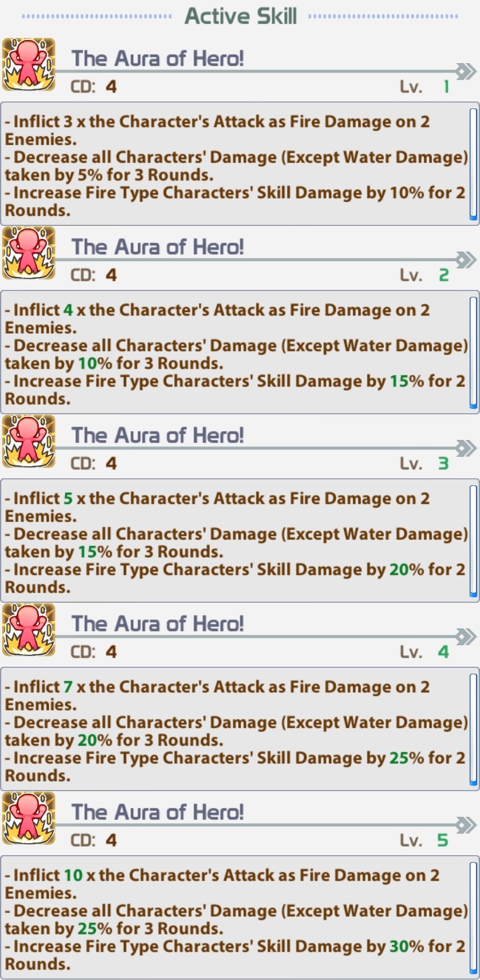The image size is (480, 980).
Task: Select the Active Skill section header
Action: 241,16
